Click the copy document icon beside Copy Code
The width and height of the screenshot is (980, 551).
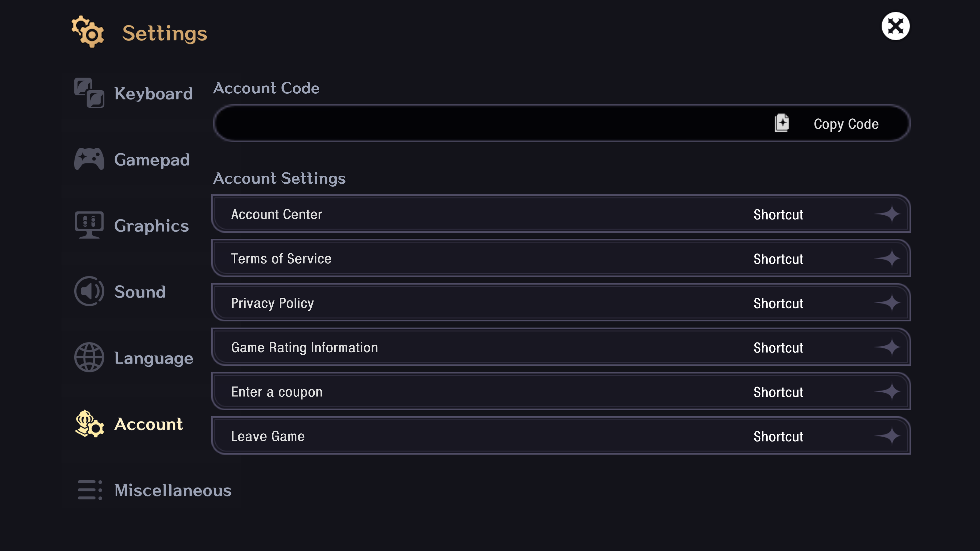pyautogui.click(x=781, y=123)
